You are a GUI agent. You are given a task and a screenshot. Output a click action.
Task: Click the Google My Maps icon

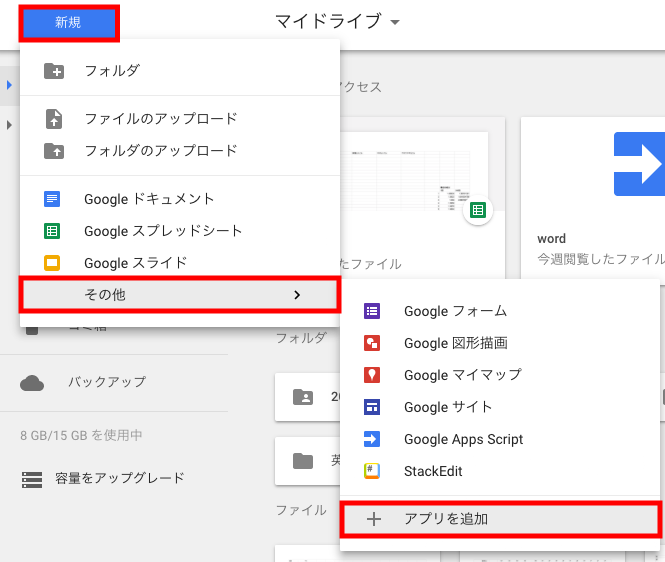[372, 375]
